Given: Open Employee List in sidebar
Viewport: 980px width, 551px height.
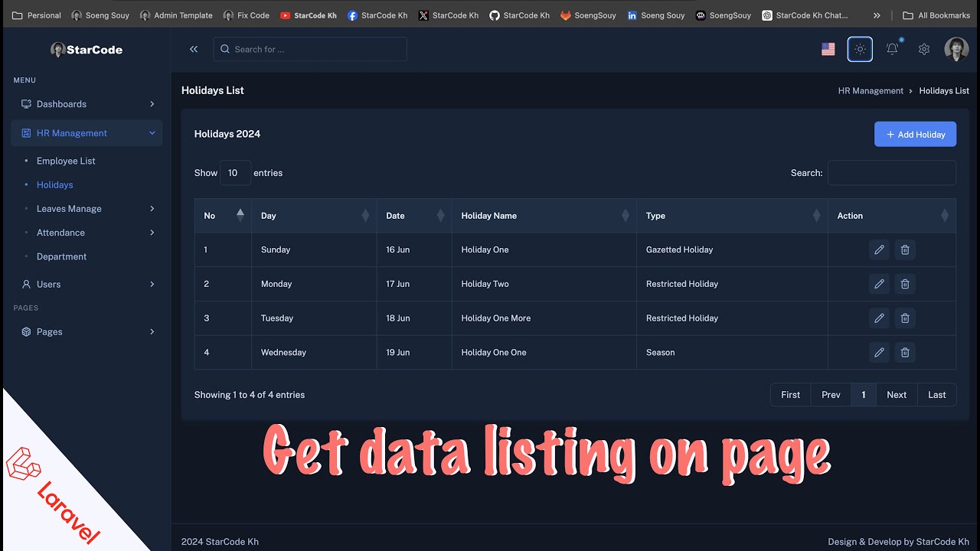Looking at the screenshot, I should 66,161.
